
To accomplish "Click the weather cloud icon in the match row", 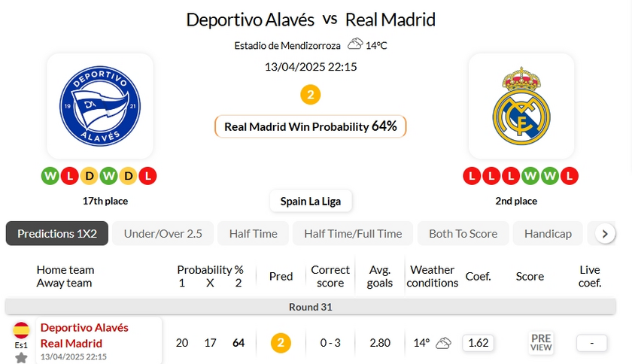I will [x=443, y=343].
